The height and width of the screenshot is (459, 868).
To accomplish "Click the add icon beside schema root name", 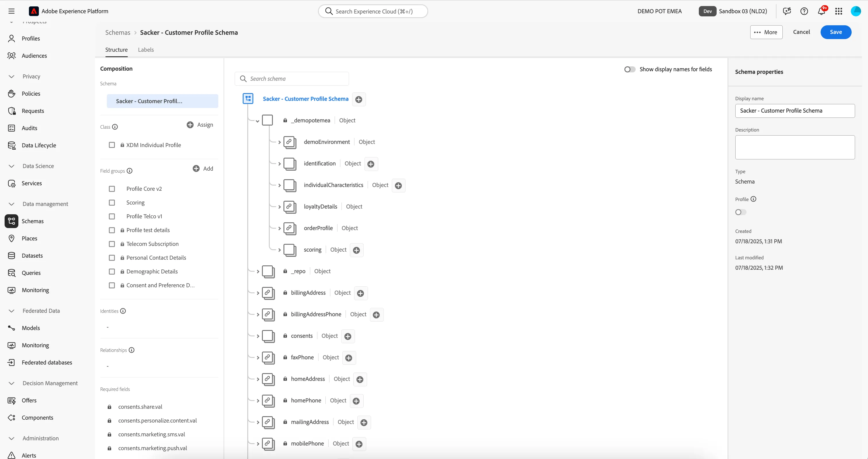I will click(x=359, y=99).
